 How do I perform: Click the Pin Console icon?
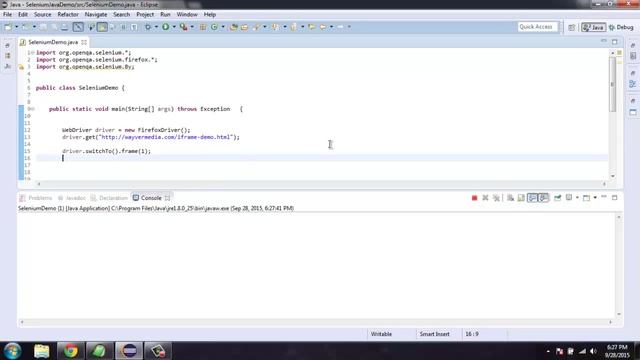pyautogui.click(x=558, y=198)
